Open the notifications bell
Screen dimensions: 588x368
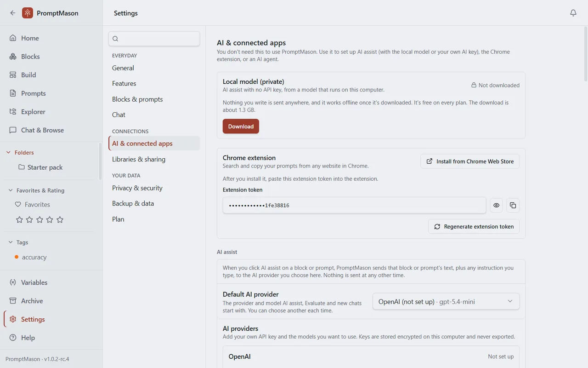point(573,13)
